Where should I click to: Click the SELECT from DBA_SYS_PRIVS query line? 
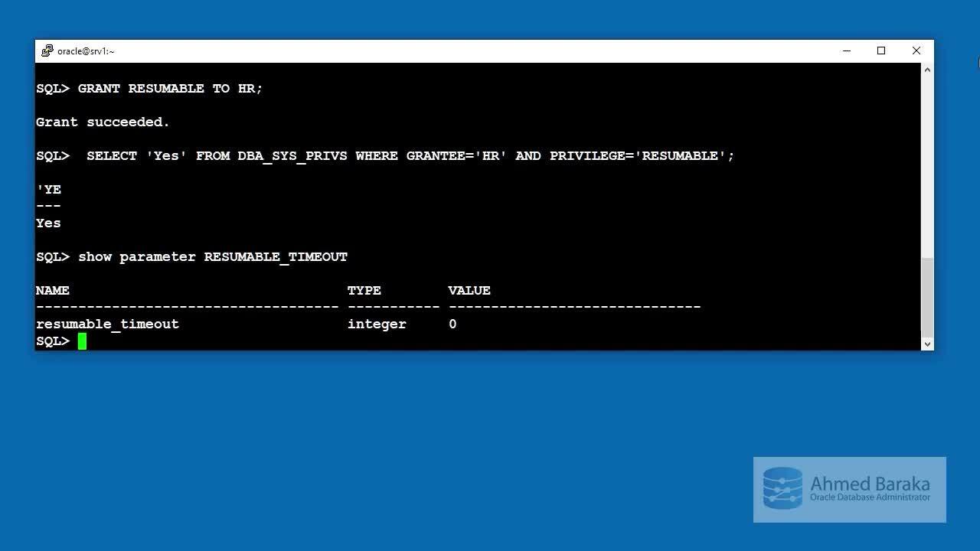[410, 156]
